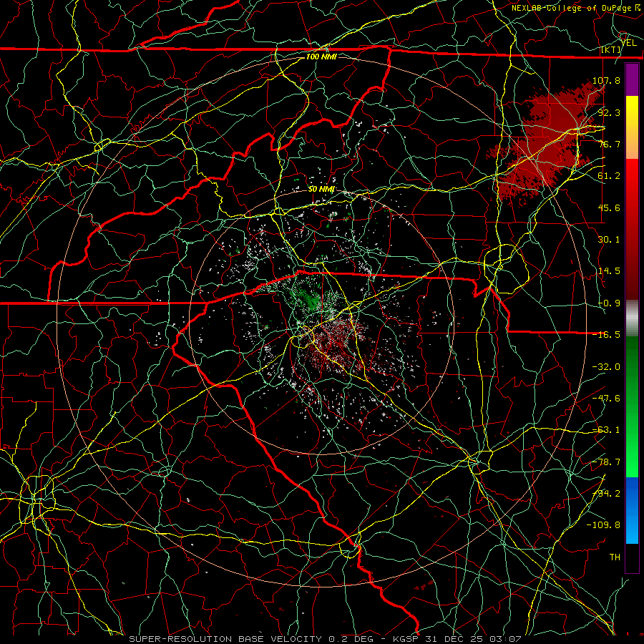Click the -16.5 legend value
Screen dimensions: 644x644
tap(606, 335)
